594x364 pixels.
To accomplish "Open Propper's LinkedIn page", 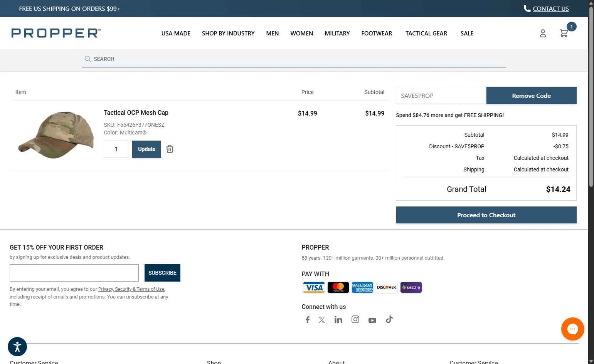I will coord(338,320).
